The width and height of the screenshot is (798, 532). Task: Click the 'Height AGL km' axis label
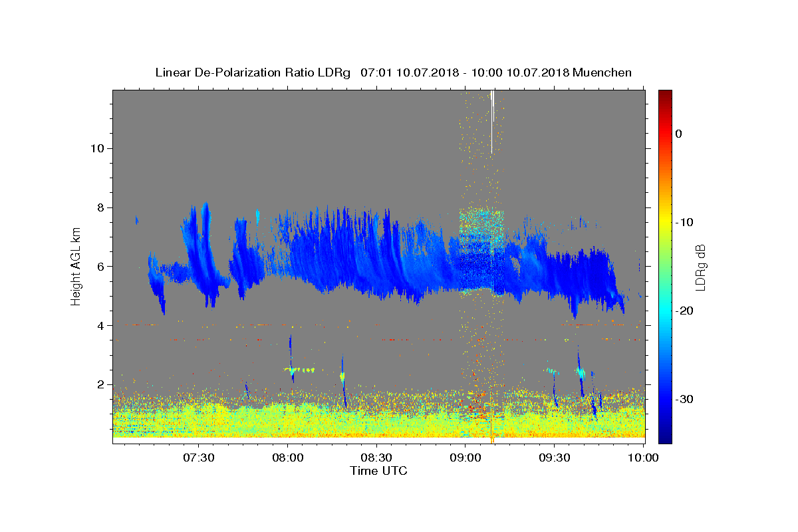76,267
